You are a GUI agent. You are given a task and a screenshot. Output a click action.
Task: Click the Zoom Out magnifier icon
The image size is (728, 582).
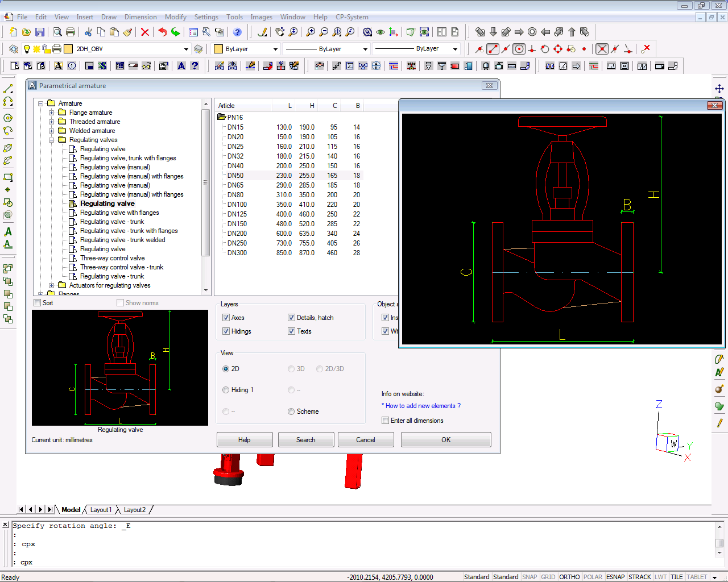[x=324, y=32]
